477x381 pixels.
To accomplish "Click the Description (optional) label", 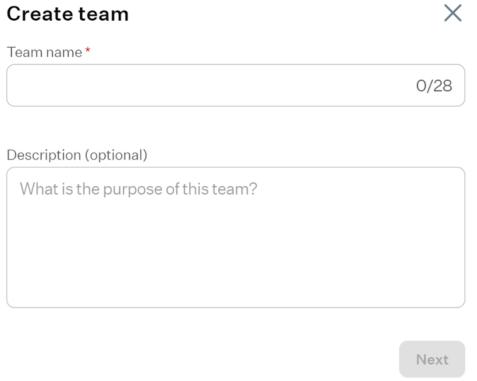I will (77, 155).
